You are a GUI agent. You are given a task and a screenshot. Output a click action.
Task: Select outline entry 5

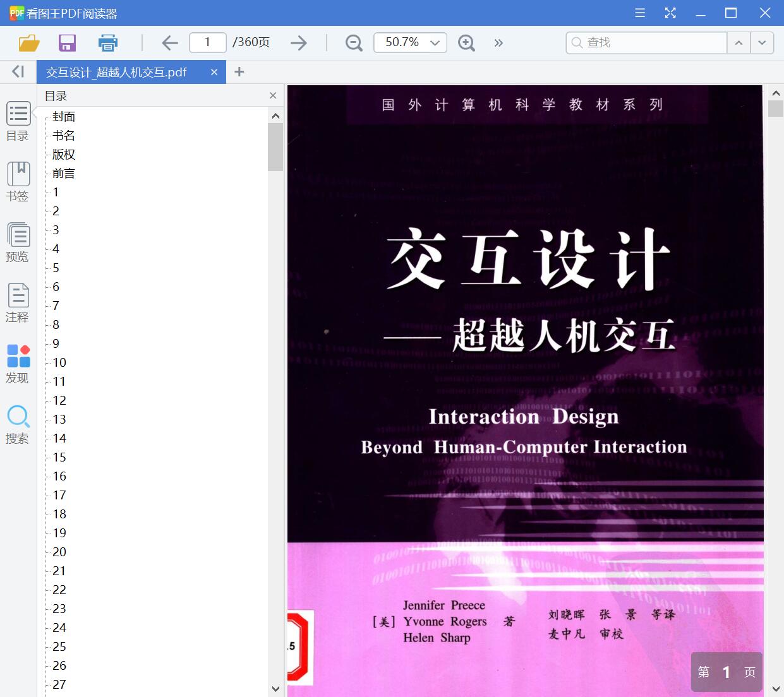(56, 268)
